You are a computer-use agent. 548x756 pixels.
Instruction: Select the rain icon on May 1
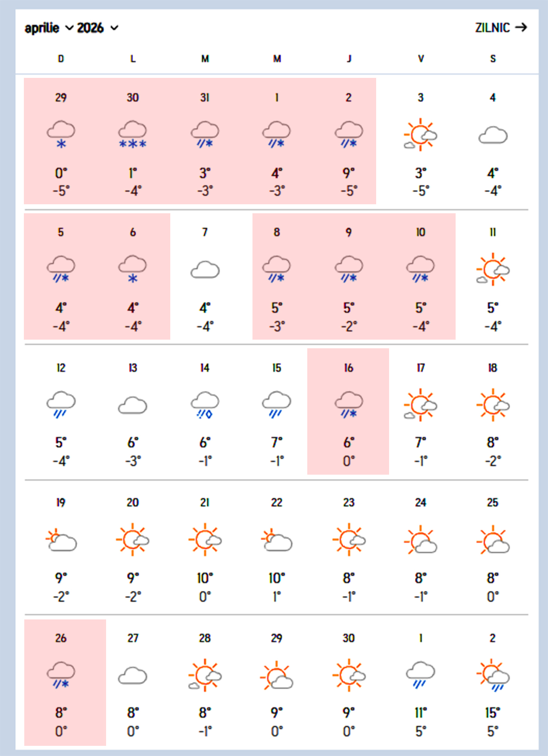coord(420,675)
